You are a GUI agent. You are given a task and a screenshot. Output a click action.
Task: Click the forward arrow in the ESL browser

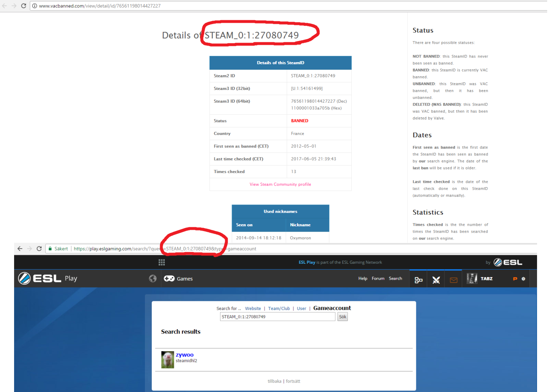(x=30, y=249)
